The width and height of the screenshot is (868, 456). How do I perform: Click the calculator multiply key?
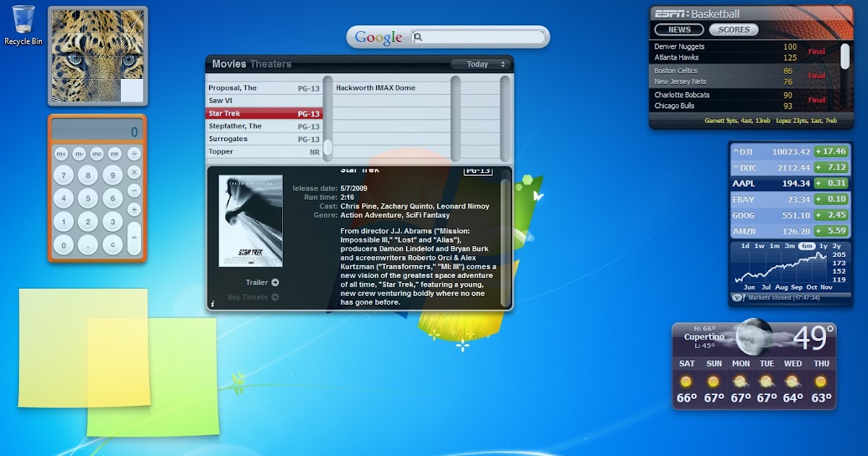click(x=134, y=172)
